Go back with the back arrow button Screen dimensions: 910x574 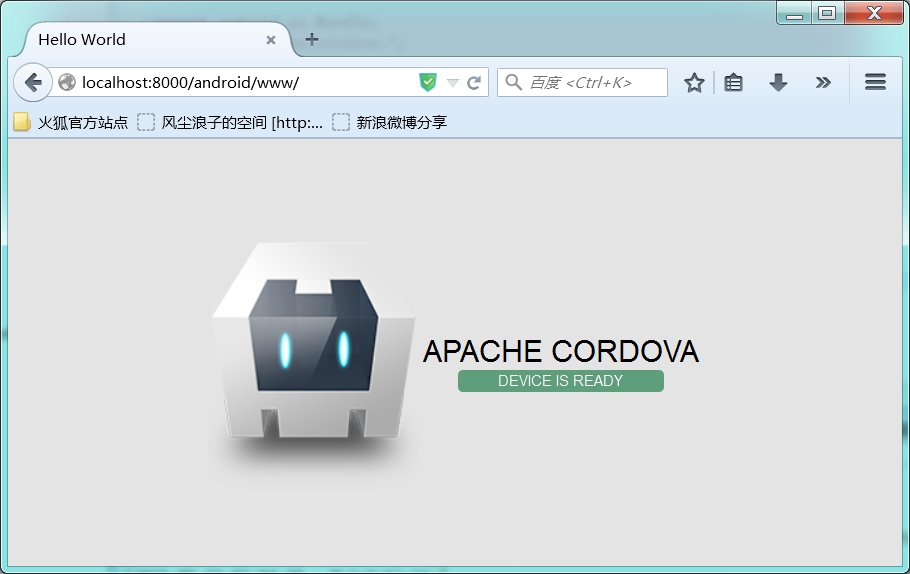point(33,82)
